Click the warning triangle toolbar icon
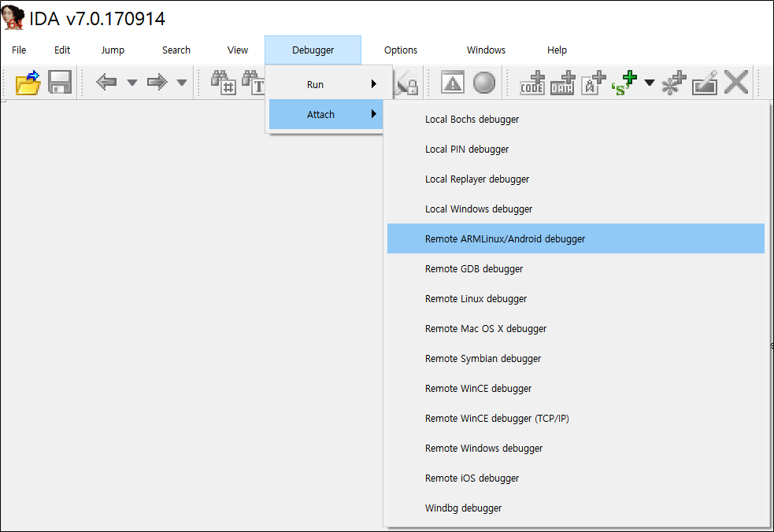The image size is (774, 532). 453,83
